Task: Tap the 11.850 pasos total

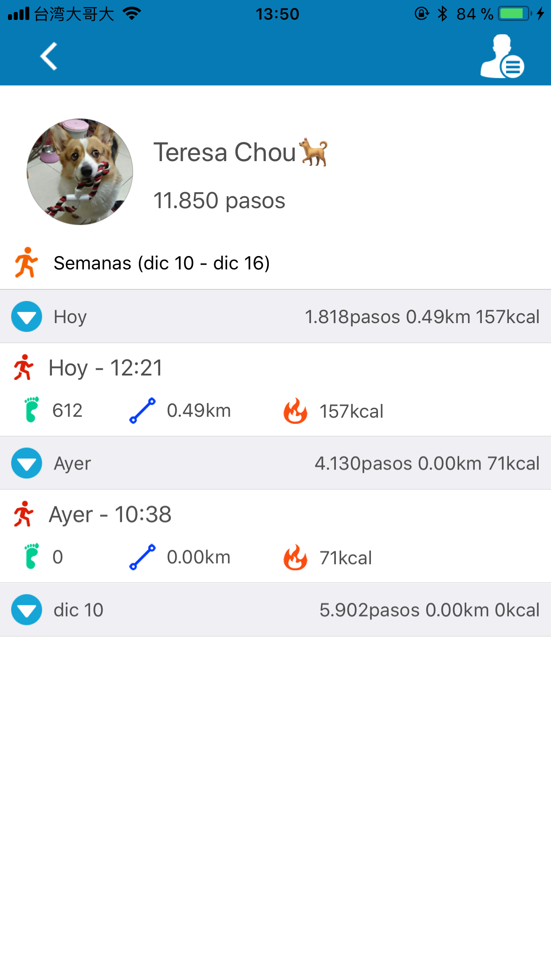Action: [219, 201]
